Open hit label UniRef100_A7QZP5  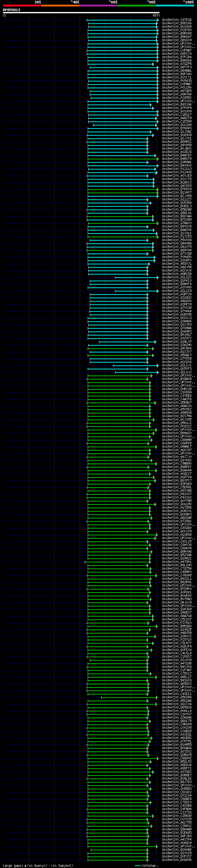point(176,64)
